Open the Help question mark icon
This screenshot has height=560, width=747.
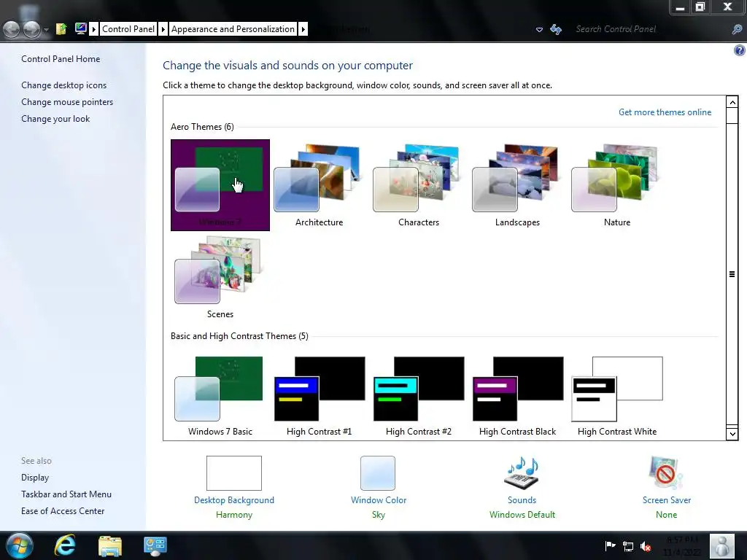pyautogui.click(x=740, y=50)
